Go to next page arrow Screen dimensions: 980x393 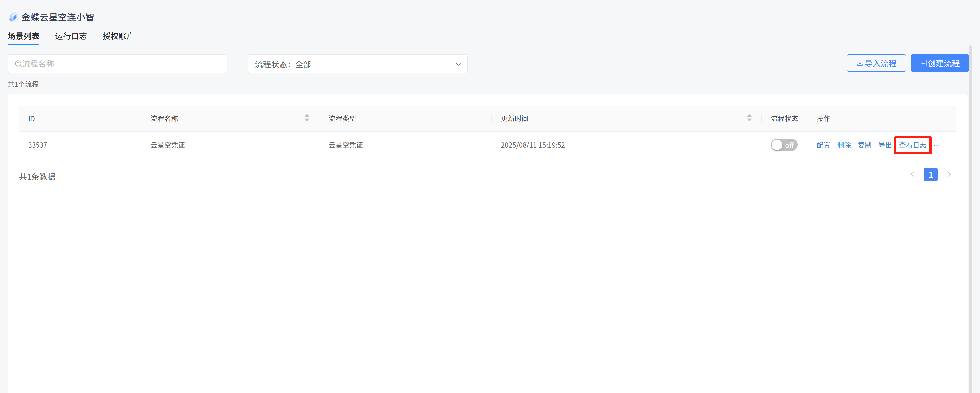click(949, 175)
